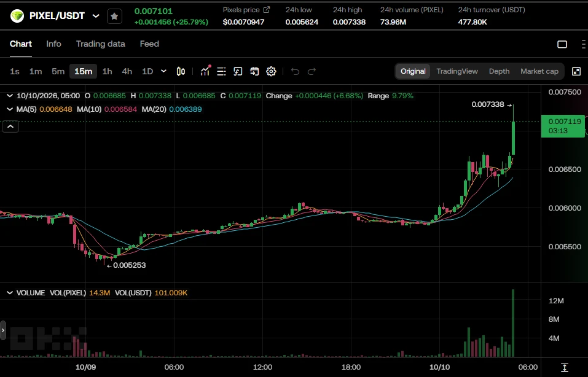
Task: Collapse the MA indicator row chevron
Action: pyautogui.click(x=10, y=109)
